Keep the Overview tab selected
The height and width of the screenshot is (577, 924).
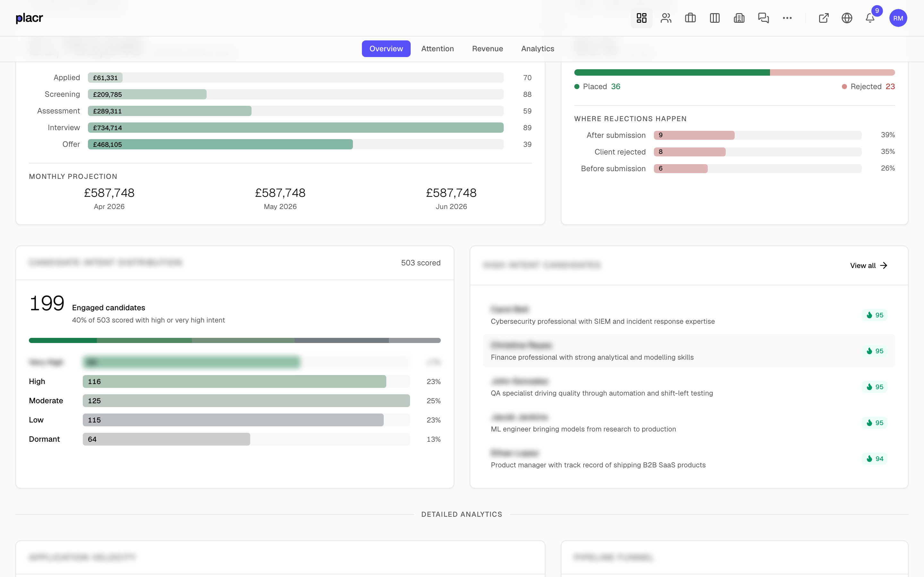386,48
